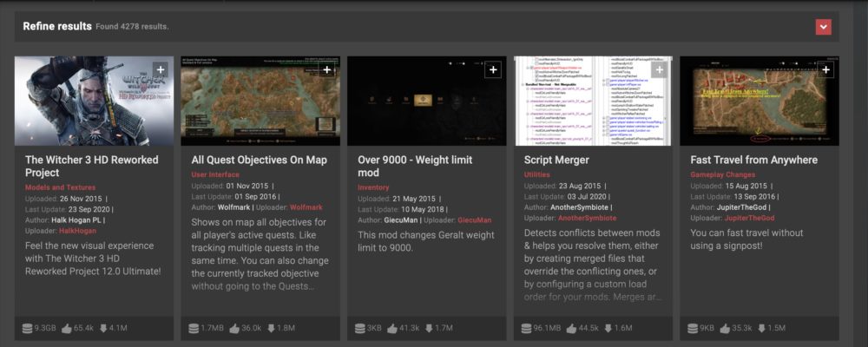Image resolution: width=868 pixels, height=347 pixels.
Task: Click file size icon showing 1.7MB
Action: 194,329
